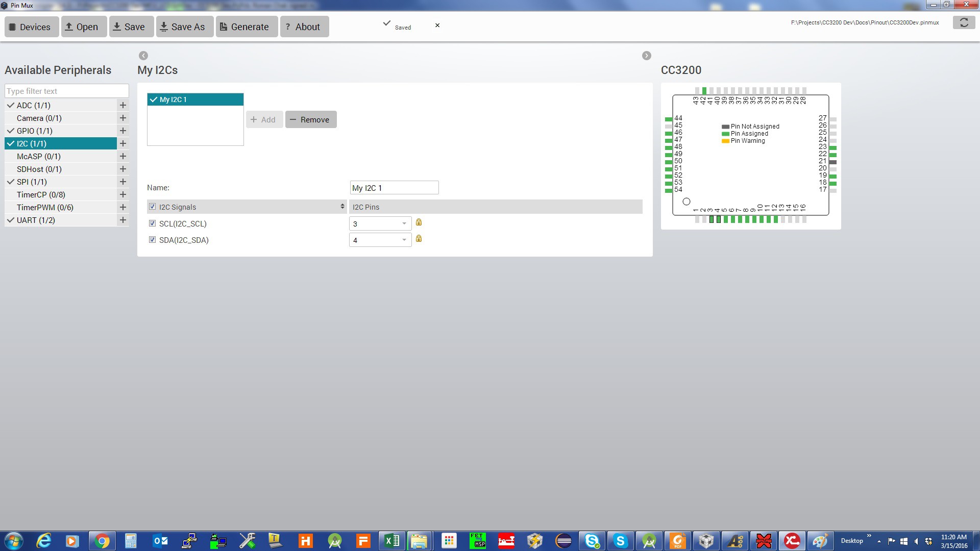The height and width of the screenshot is (551, 980).
Task: Show hidden system tray icons
Action: (x=879, y=541)
